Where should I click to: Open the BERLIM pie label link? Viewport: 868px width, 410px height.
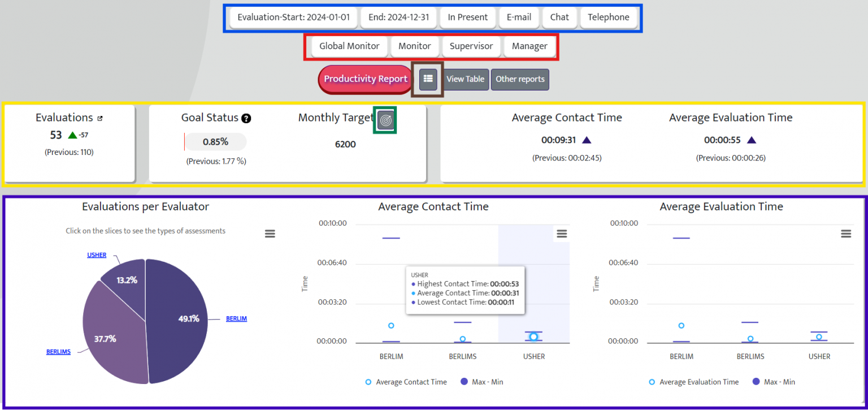(x=236, y=319)
